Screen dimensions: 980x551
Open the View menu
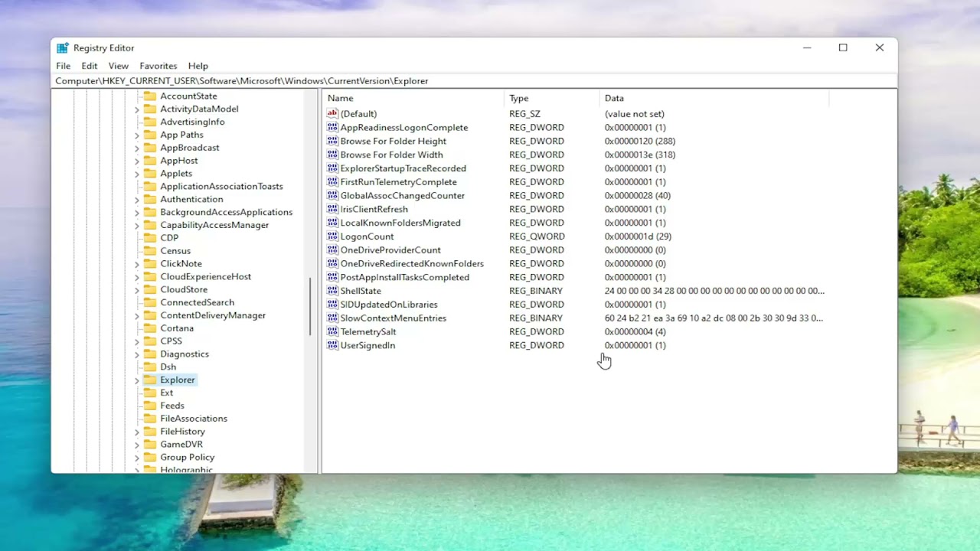119,66
